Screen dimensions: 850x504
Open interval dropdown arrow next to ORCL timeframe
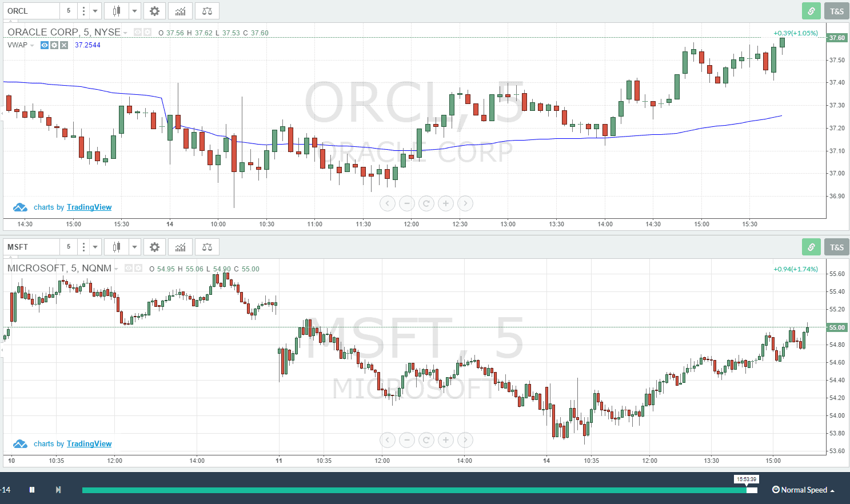(x=95, y=11)
